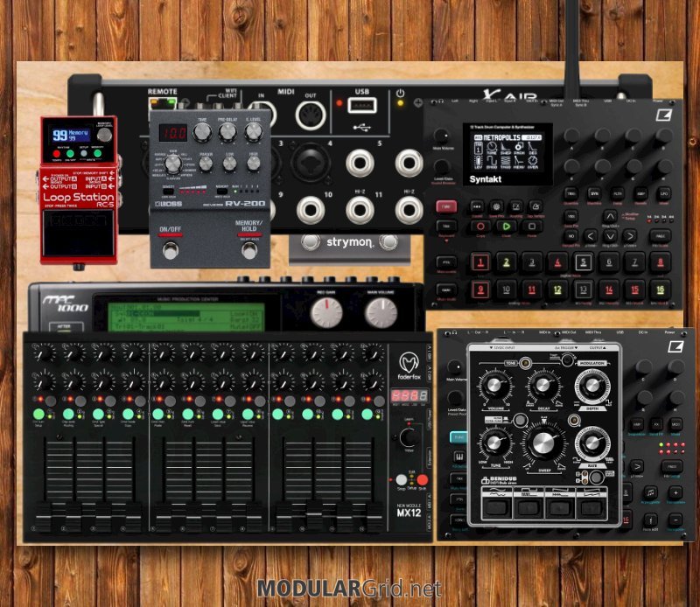The width and height of the screenshot is (700, 607).
Task: Click the Faderfox fox logo
Action: click(409, 363)
